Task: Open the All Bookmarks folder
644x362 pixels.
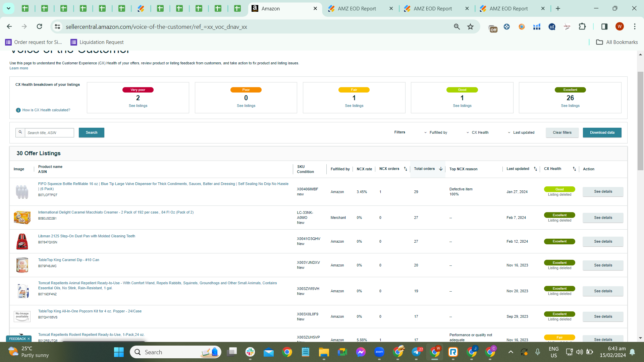Action: (x=617, y=42)
